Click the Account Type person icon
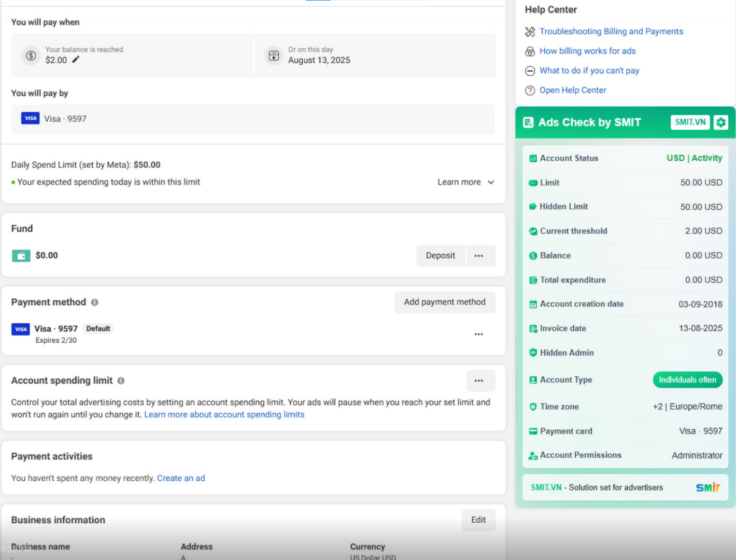 [533, 380]
